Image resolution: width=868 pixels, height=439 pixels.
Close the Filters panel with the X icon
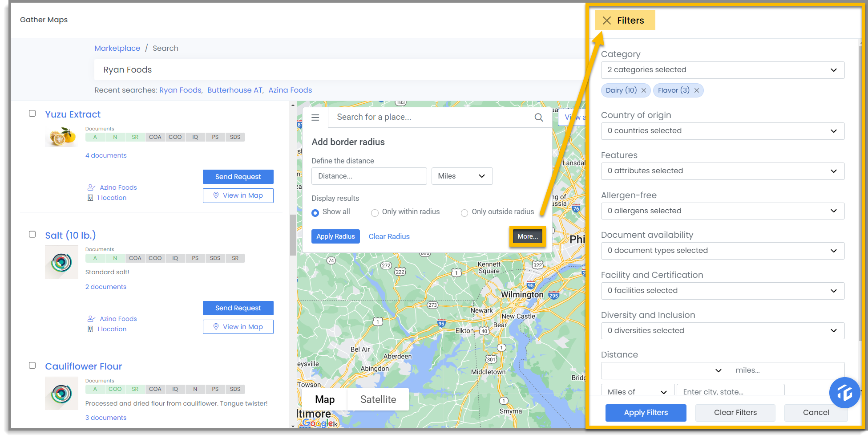click(x=606, y=20)
